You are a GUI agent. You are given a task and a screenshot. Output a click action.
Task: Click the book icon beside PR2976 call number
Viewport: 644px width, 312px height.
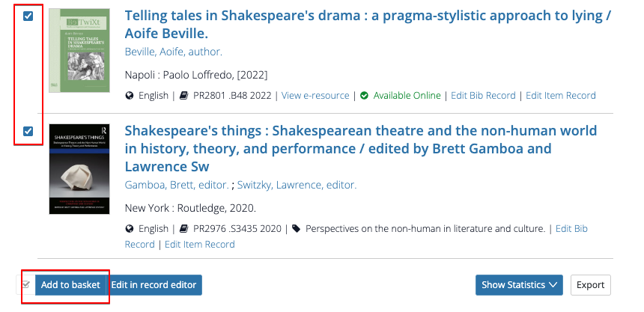(x=183, y=229)
